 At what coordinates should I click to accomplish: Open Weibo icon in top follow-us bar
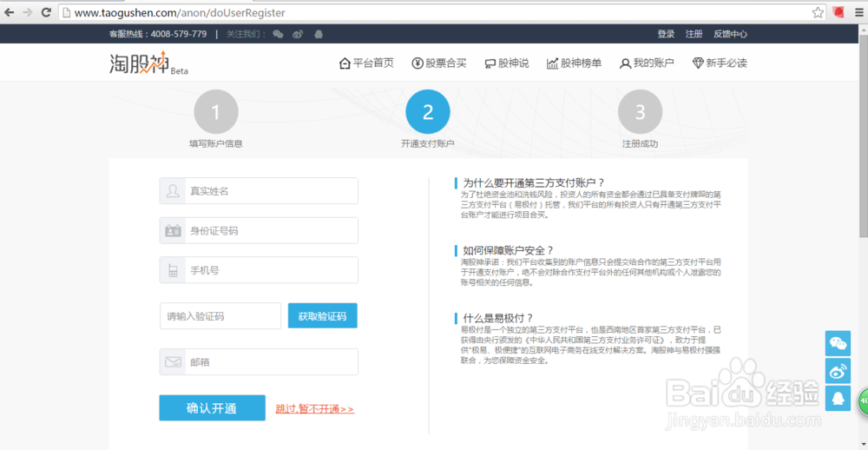click(x=298, y=35)
